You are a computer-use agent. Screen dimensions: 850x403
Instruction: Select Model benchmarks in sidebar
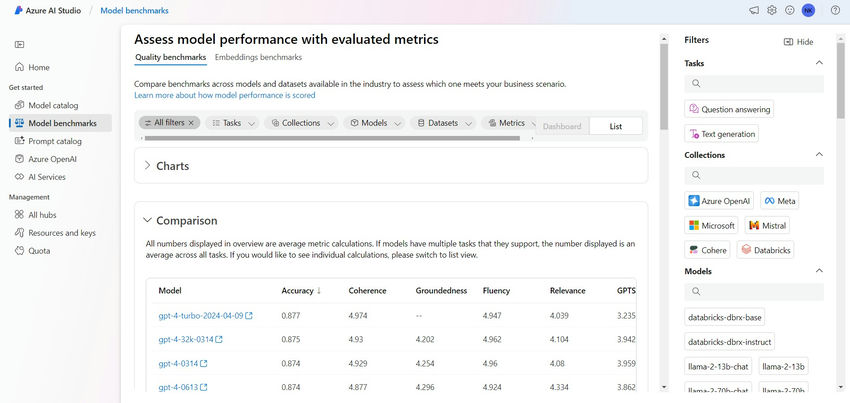click(61, 123)
